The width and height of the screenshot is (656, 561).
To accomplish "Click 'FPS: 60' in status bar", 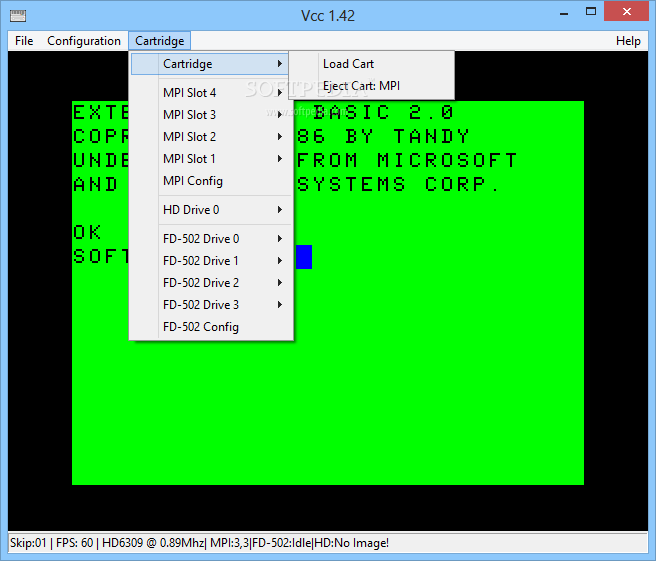I will (x=74, y=543).
